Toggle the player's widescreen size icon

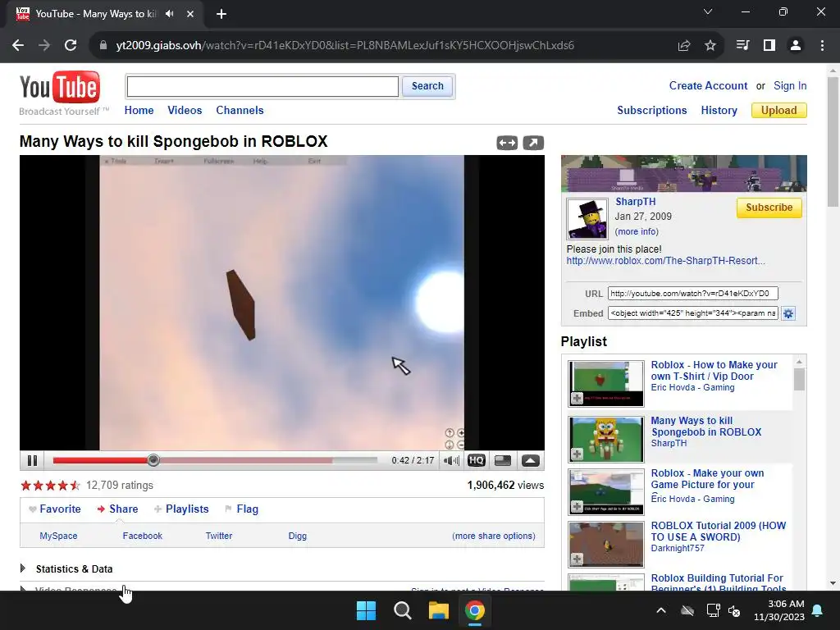tap(503, 461)
